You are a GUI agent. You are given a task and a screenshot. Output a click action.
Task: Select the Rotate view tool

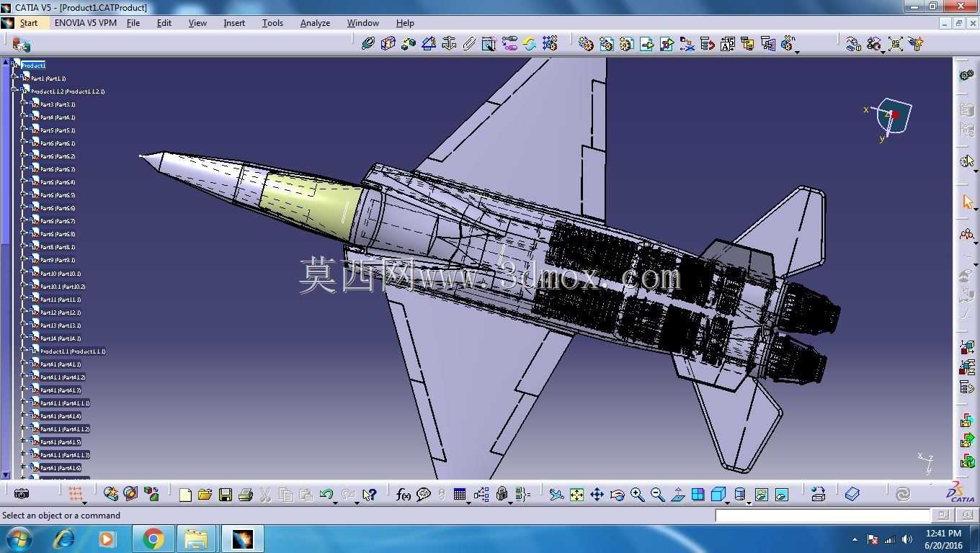[x=617, y=495]
